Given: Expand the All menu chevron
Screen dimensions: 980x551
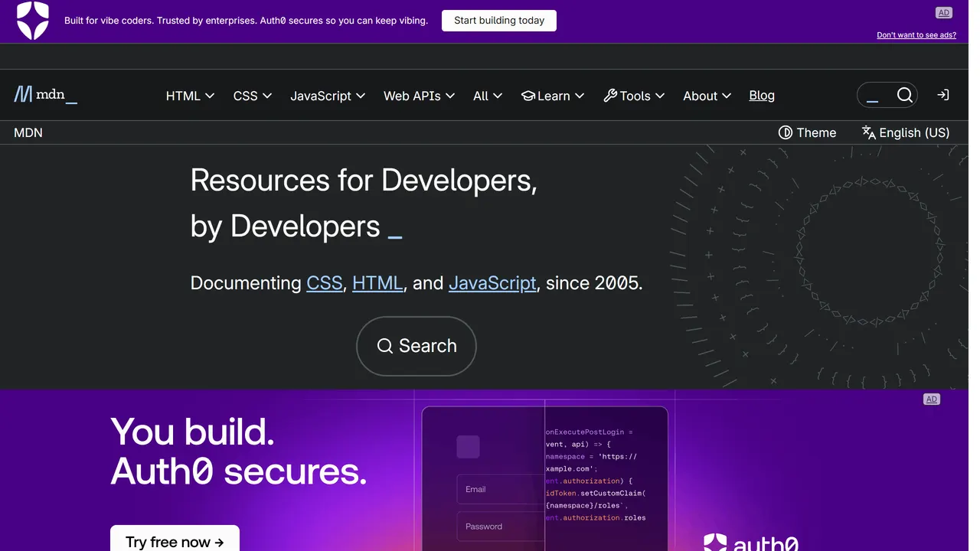Looking at the screenshot, I should pos(498,96).
